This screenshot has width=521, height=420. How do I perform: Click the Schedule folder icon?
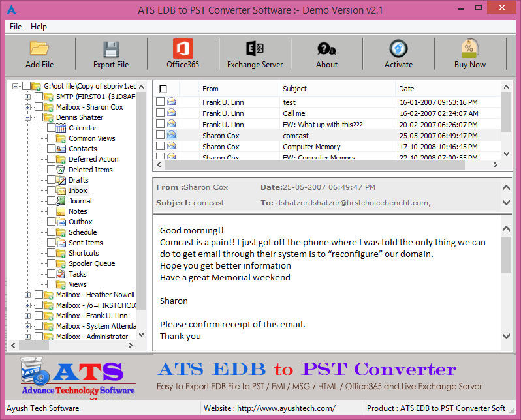pos(61,232)
